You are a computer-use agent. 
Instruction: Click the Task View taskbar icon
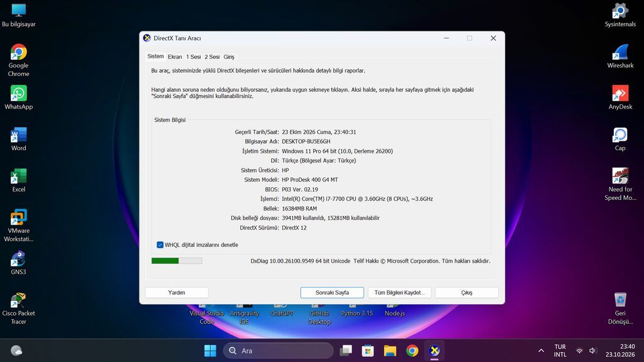tap(346, 351)
